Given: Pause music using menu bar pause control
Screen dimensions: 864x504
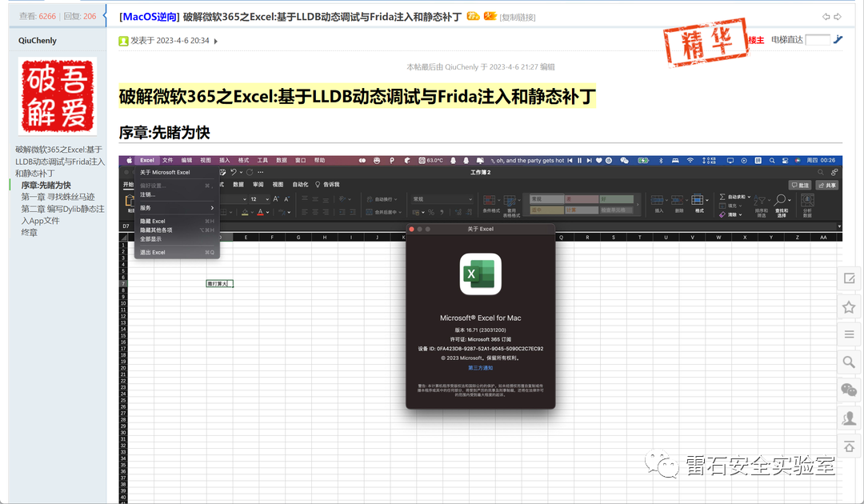Looking at the screenshot, I should point(579,160).
